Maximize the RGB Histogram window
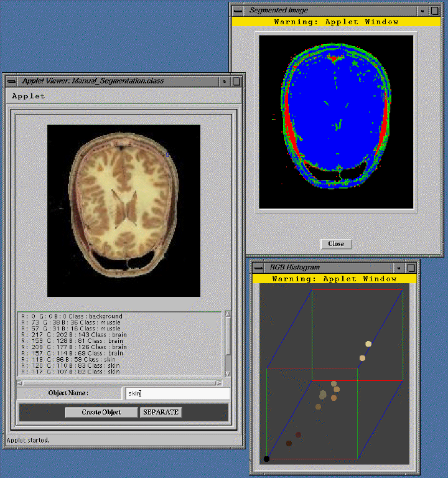This screenshot has height=478, width=448. pos(411,267)
